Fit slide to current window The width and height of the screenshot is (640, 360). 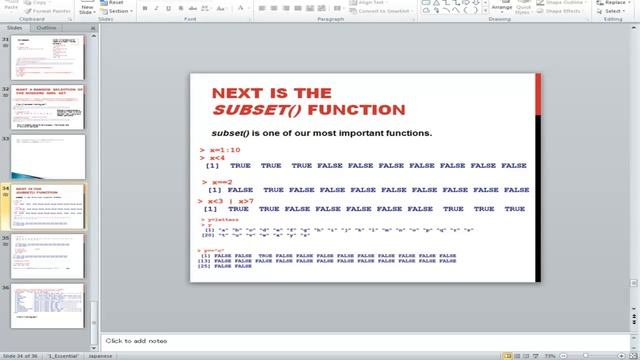pyautogui.click(x=633, y=356)
